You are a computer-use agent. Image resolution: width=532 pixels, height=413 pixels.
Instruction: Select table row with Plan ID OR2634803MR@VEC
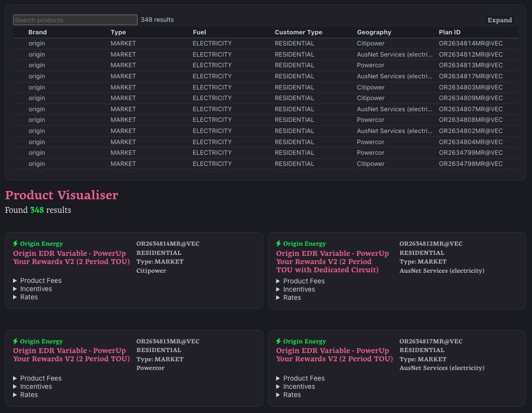coord(265,87)
